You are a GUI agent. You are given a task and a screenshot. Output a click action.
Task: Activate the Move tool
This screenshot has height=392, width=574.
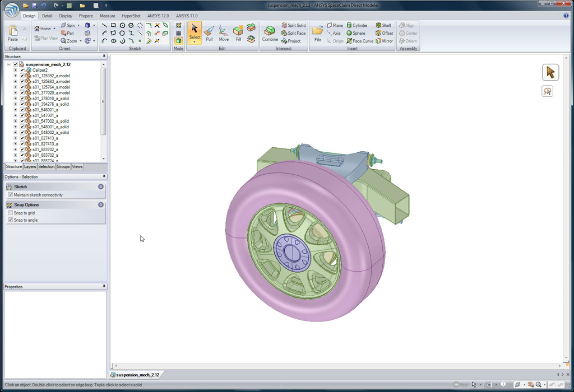(x=224, y=34)
